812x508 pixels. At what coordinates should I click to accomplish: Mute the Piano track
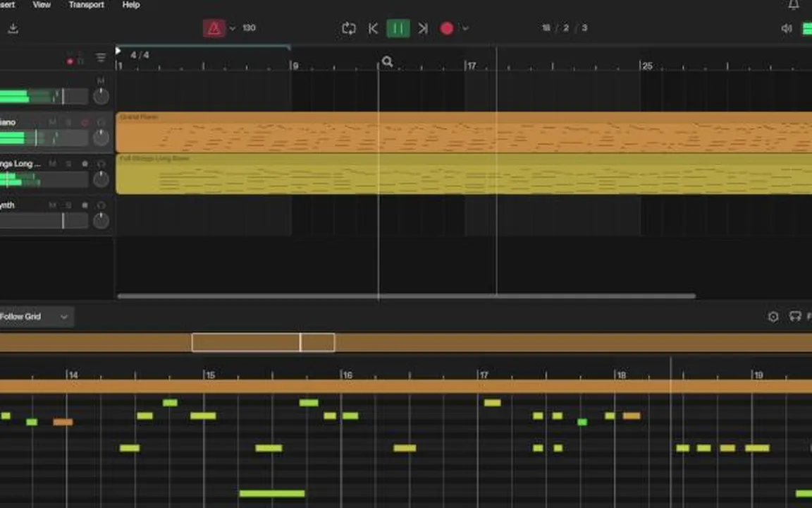click(x=52, y=122)
